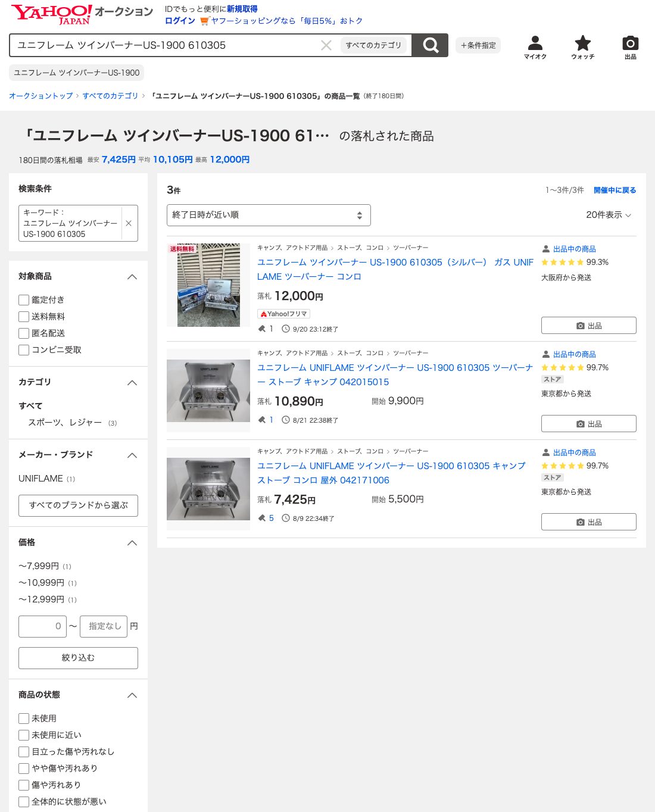Select 傷や汚れあり checkbox
655x812 pixels.
24,785
